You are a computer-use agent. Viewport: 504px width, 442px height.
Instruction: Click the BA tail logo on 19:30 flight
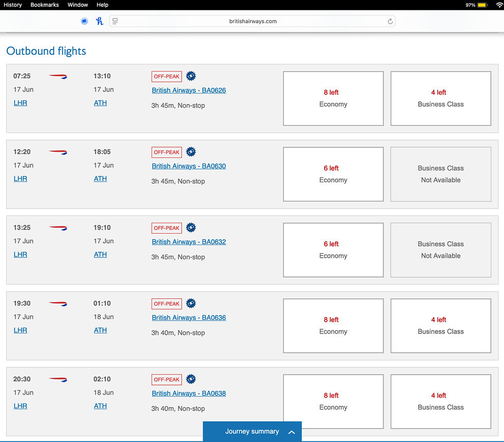pyautogui.click(x=58, y=304)
